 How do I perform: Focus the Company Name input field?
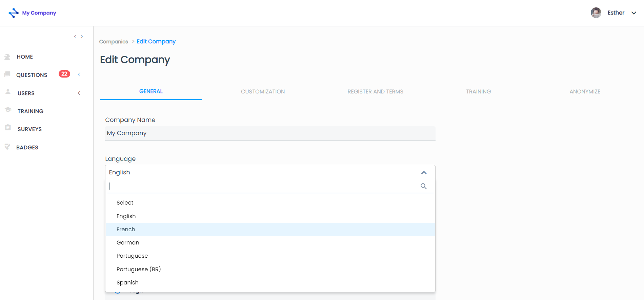(x=270, y=133)
